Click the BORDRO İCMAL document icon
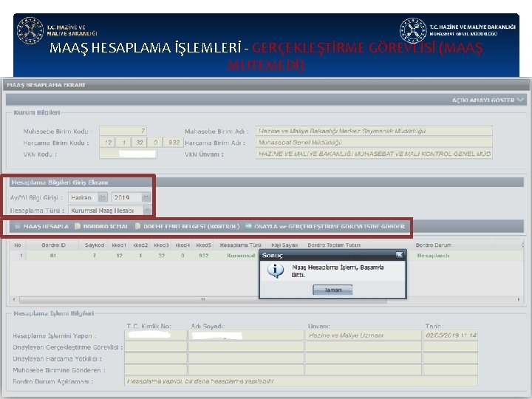 click(78, 226)
